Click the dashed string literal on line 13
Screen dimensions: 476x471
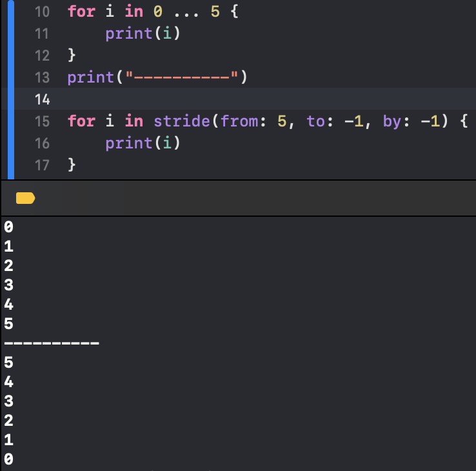pos(181,75)
